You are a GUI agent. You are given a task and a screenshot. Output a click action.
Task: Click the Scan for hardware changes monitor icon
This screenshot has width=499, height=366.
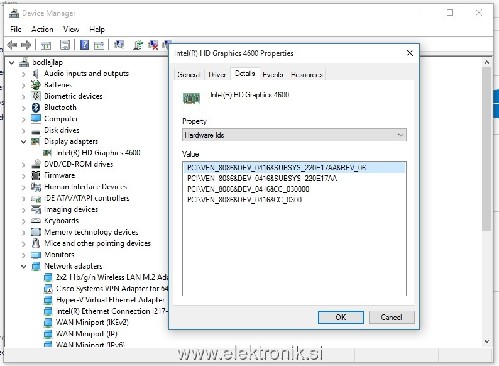(119, 45)
